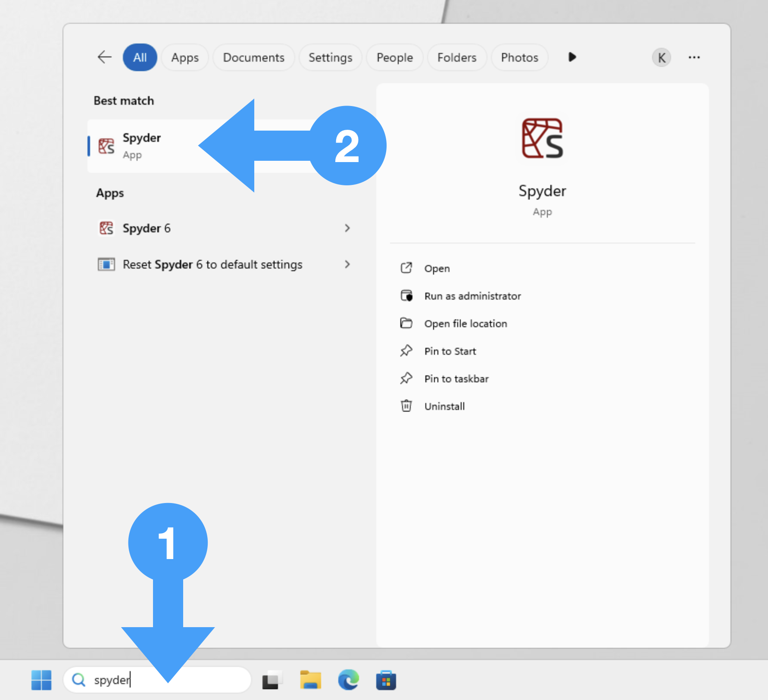Screen dimensions: 768x700
Task: Open Microsoft Store from the taskbar
Action: 386,680
